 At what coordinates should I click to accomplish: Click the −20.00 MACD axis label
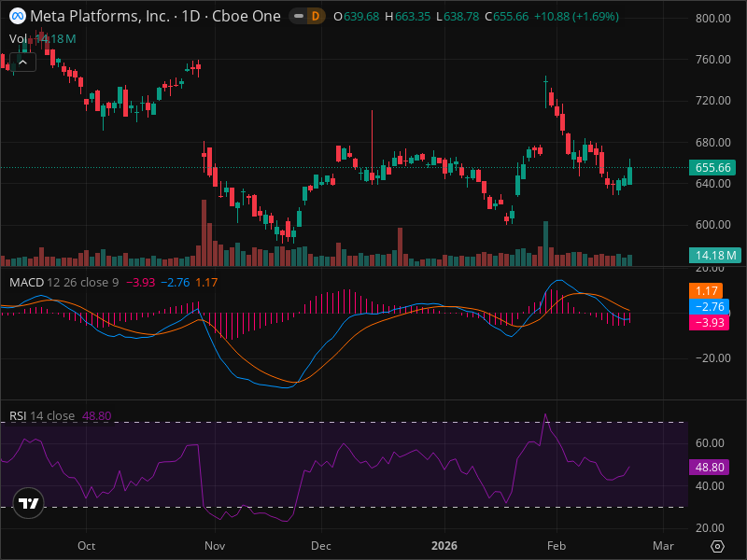(712, 358)
